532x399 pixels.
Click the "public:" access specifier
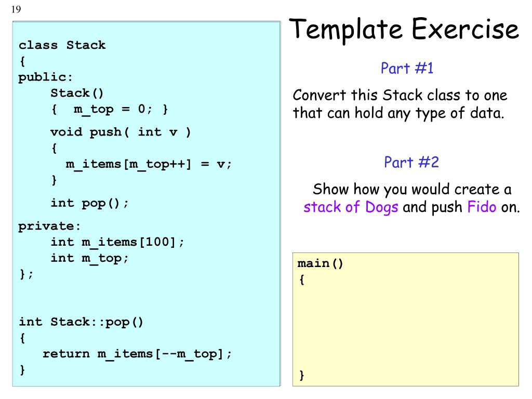pyautogui.click(x=46, y=77)
